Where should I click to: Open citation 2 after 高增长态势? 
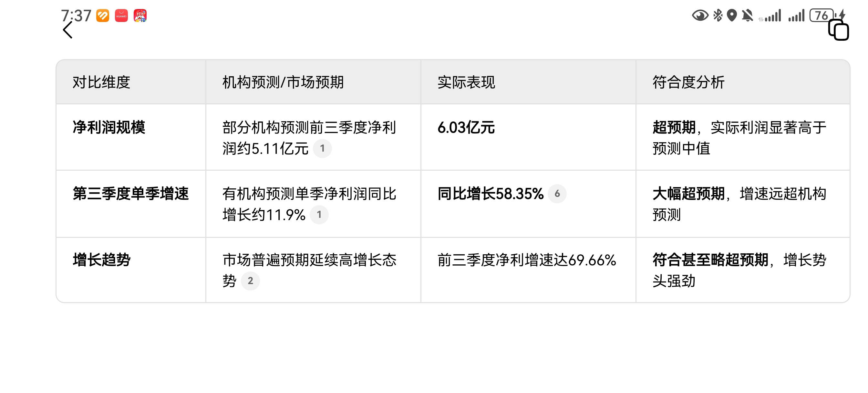click(250, 281)
